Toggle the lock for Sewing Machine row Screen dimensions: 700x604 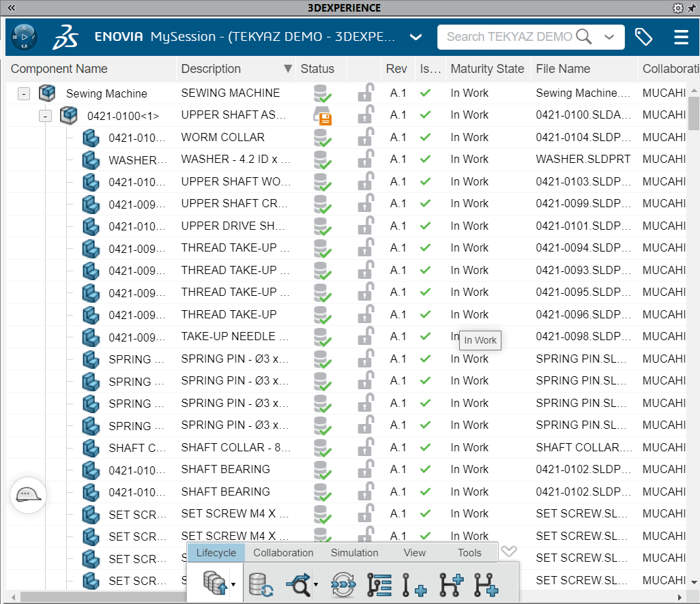pyautogui.click(x=366, y=93)
